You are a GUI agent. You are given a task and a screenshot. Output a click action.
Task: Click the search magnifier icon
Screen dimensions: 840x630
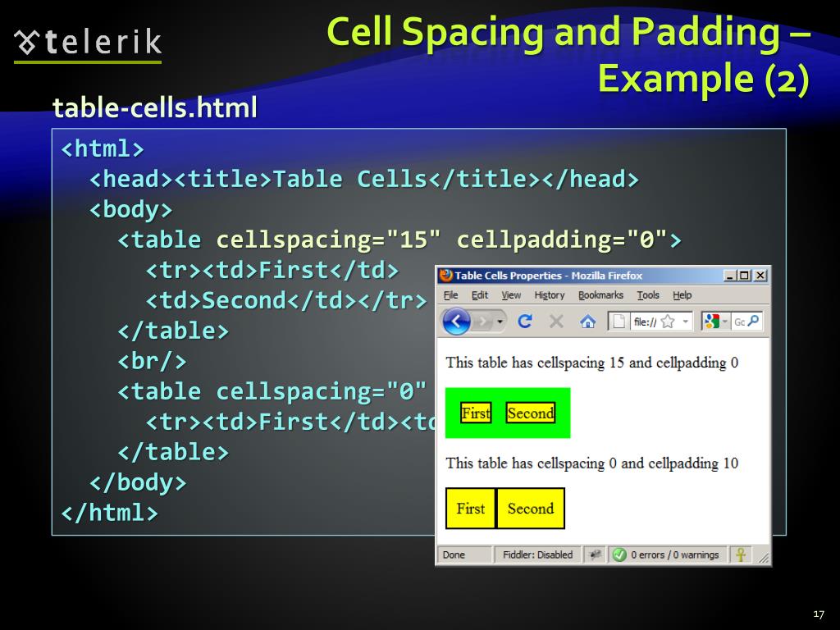pos(754,321)
